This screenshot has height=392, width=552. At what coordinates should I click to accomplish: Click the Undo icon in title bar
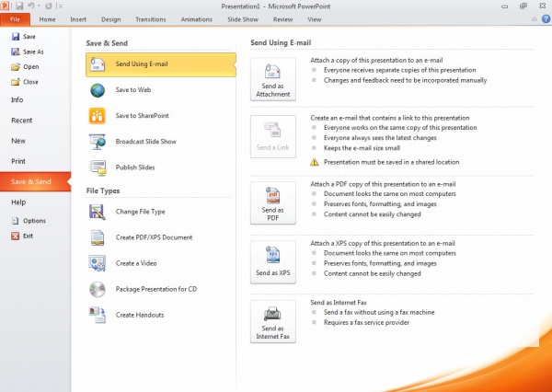[x=31, y=6]
